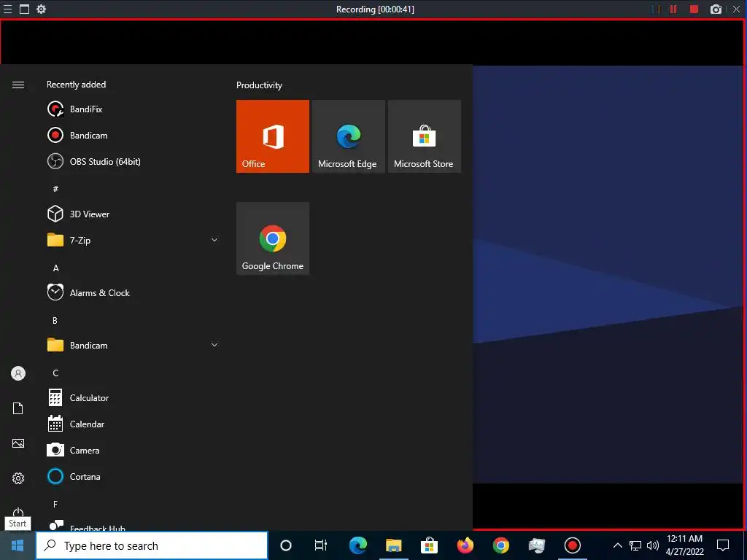Click the B letter header
The image size is (747, 560).
(55, 321)
